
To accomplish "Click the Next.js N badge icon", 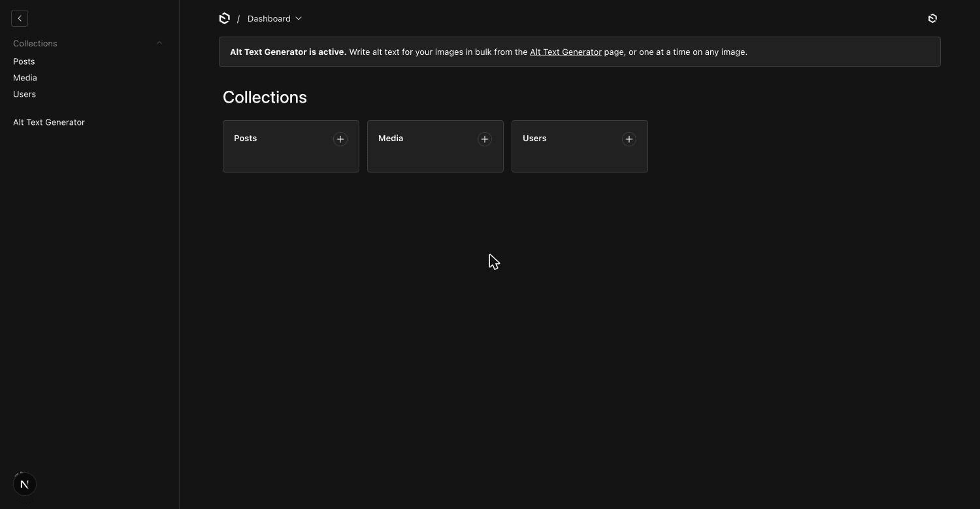I will (25, 484).
